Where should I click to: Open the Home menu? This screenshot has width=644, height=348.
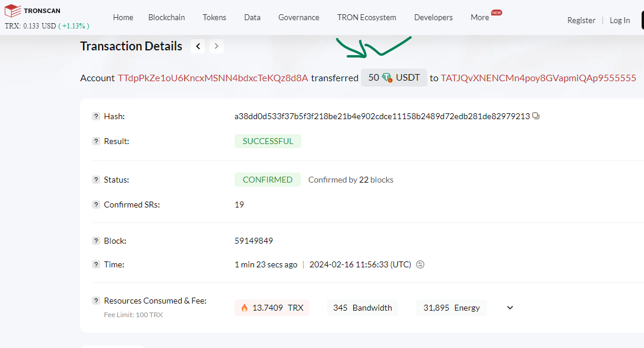[x=123, y=17]
